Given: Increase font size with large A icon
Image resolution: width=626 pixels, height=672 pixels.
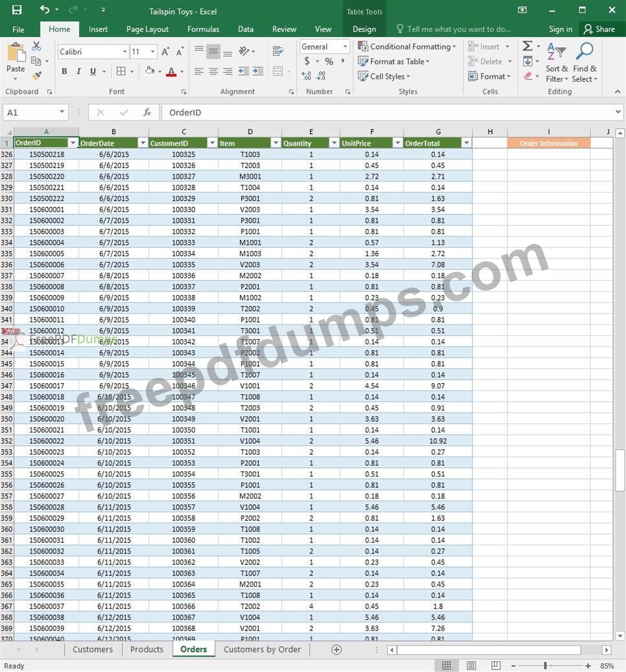Looking at the screenshot, I should click(166, 52).
